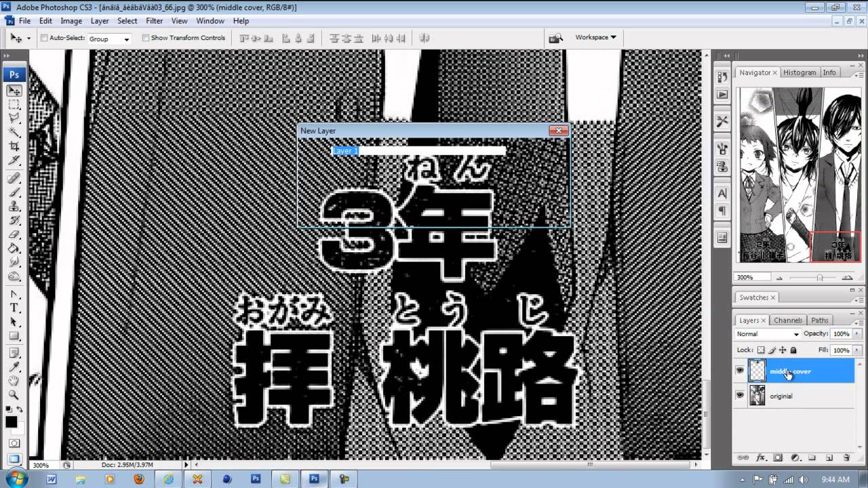Viewport: 868px width, 488px height.
Task: Click the New Layer name field
Action: pos(418,150)
